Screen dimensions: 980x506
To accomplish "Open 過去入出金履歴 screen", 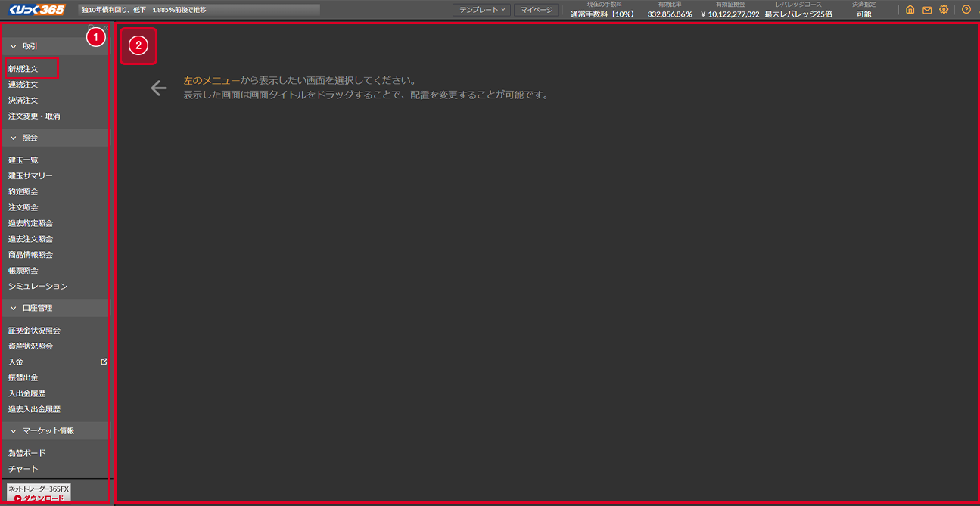I will click(x=35, y=409).
